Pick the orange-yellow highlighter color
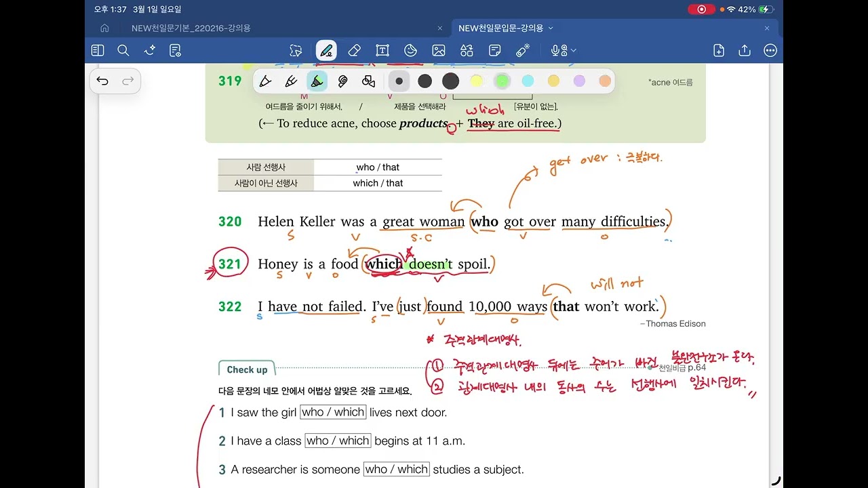868x488 pixels. [553, 81]
